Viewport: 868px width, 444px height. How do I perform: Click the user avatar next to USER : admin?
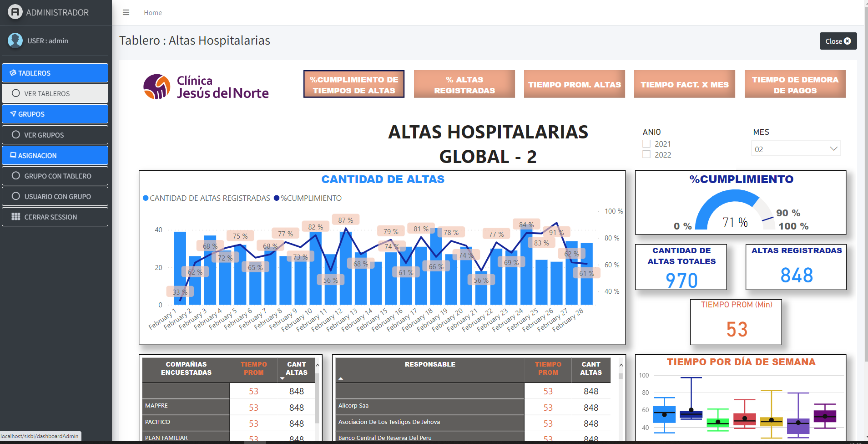(15, 41)
